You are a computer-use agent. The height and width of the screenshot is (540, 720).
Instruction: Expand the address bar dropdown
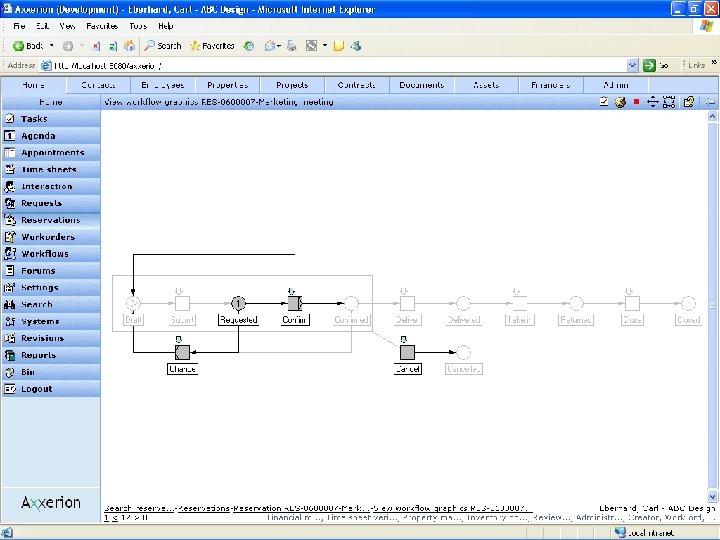tap(633, 65)
